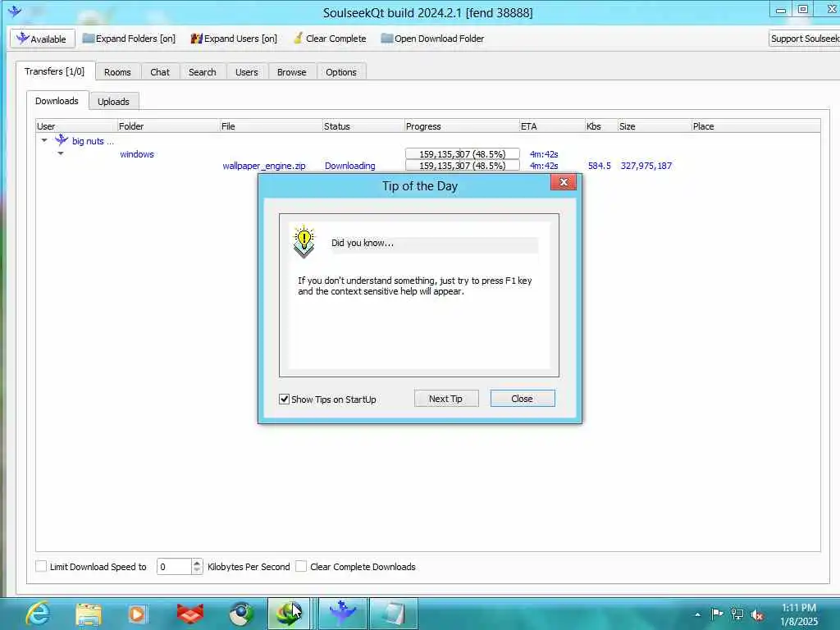Select the big nuts ... user entry
Screen dimensions: 840x630
pos(93,141)
